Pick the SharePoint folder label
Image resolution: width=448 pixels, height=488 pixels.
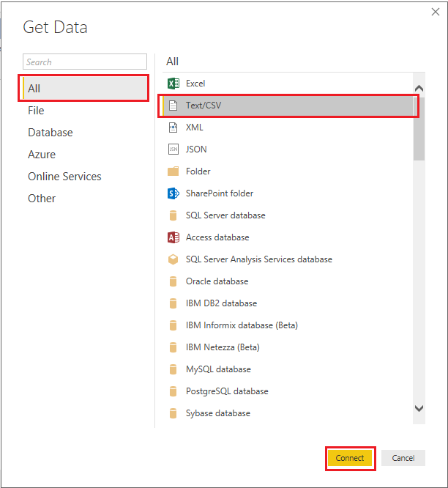coord(220,193)
